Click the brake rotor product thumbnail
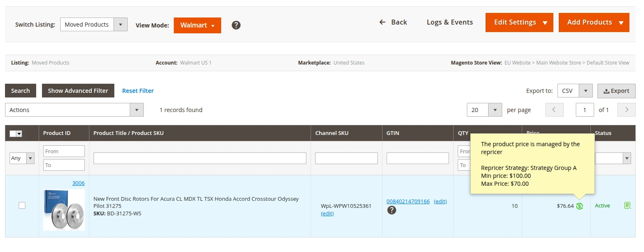Image resolution: width=644 pixels, height=252 pixels. click(64, 210)
